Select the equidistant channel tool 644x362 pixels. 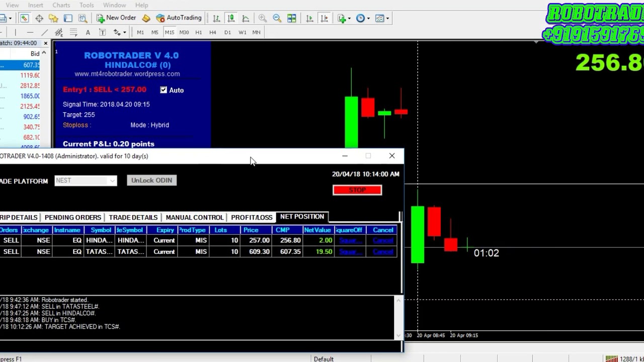click(59, 32)
